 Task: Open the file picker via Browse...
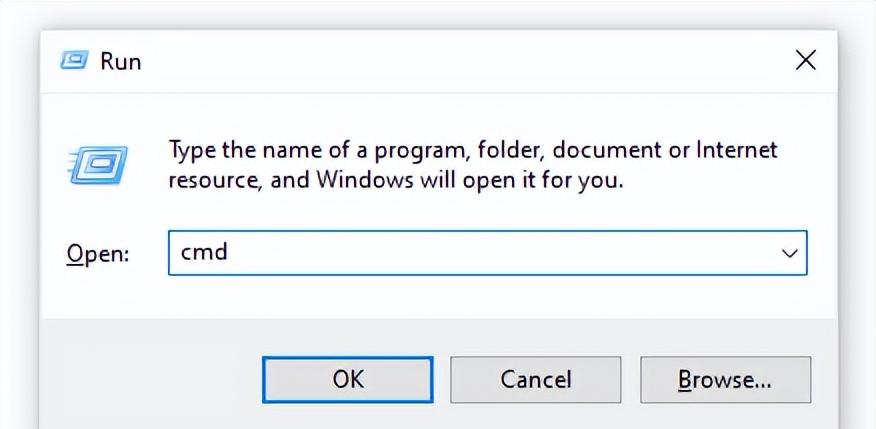click(725, 380)
